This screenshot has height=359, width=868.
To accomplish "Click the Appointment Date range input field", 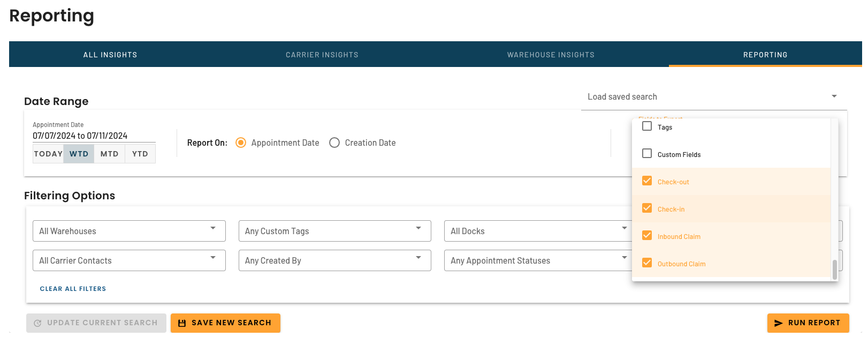I will [94, 136].
